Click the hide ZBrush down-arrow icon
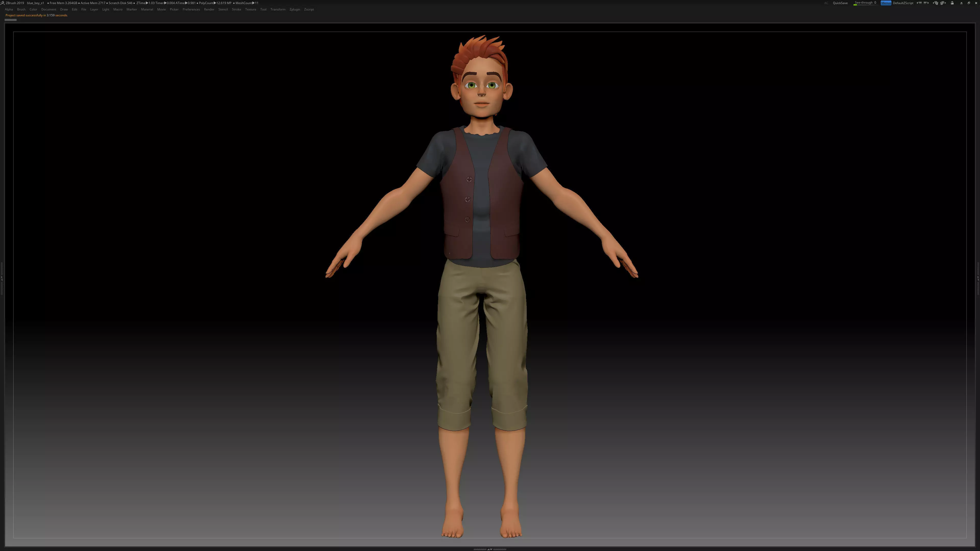This screenshot has width=980, height=551. (961, 3)
